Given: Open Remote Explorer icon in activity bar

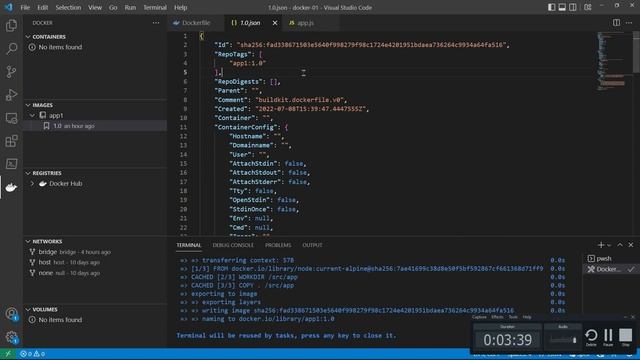Looking at the screenshot, I should (x=11, y=118).
